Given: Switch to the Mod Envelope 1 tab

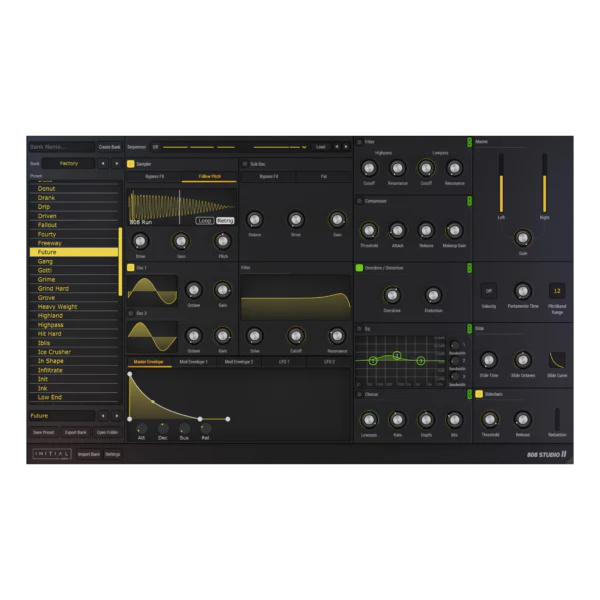Looking at the screenshot, I should click(194, 362).
